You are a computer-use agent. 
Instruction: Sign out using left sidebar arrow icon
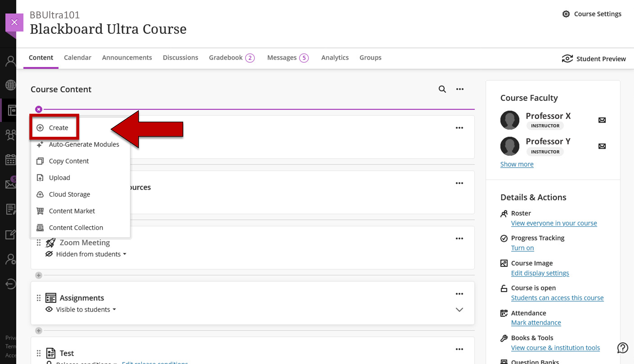pos(11,284)
